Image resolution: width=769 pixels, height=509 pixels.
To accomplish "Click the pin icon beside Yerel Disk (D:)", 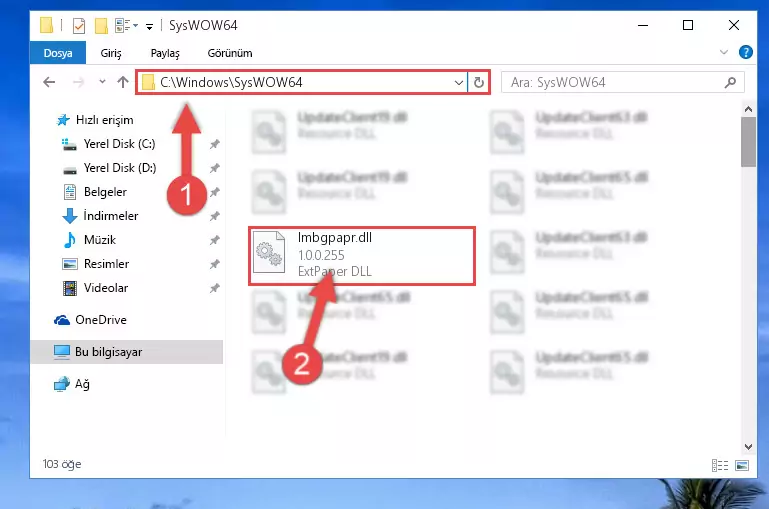I will [x=214, y=168].
